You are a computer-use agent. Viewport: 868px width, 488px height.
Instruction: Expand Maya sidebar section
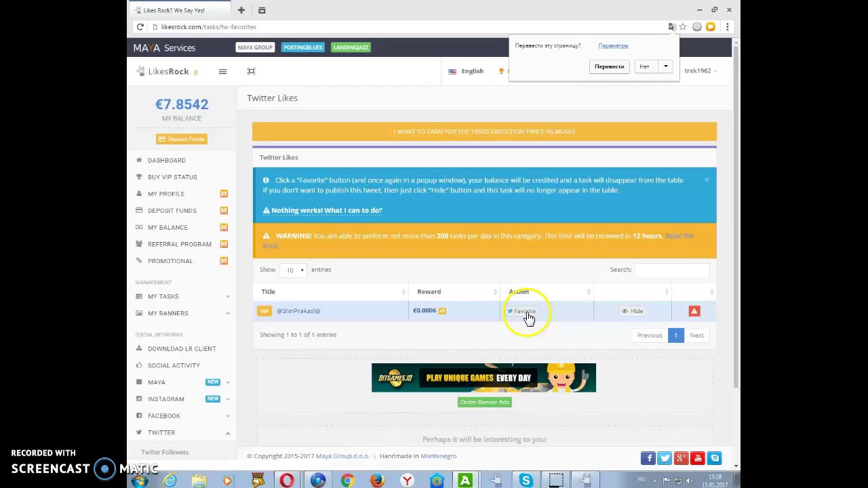pyautogui.click(x=183, y=382)
